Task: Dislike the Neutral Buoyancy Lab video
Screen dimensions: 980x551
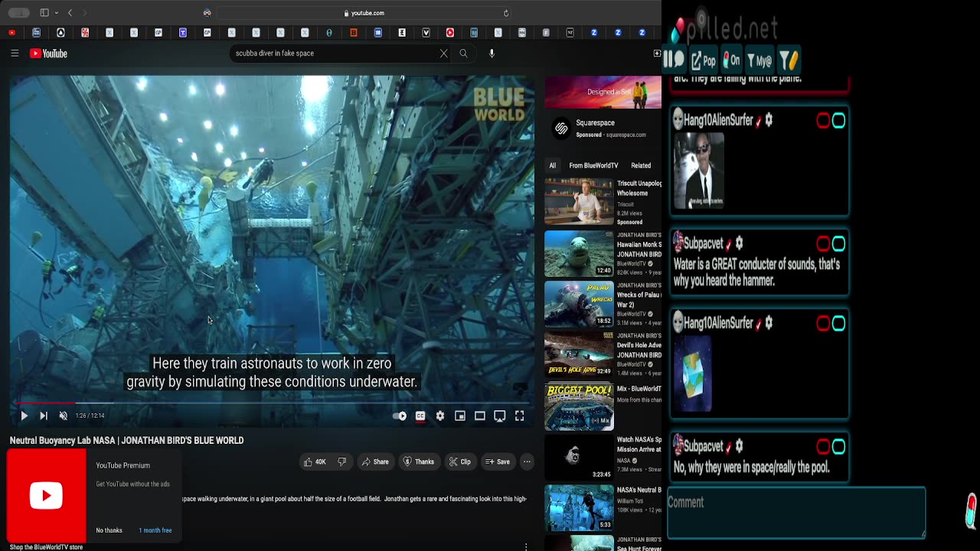Action: pos(342,461)
